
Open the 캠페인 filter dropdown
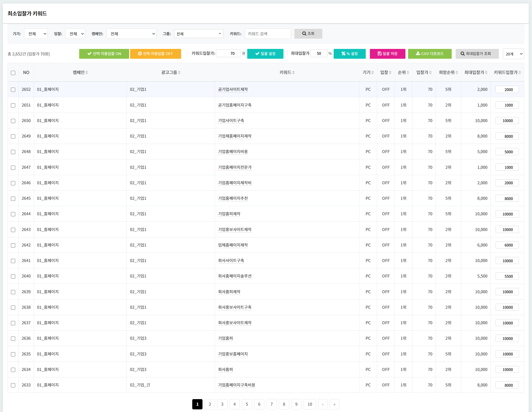[131, 34]
